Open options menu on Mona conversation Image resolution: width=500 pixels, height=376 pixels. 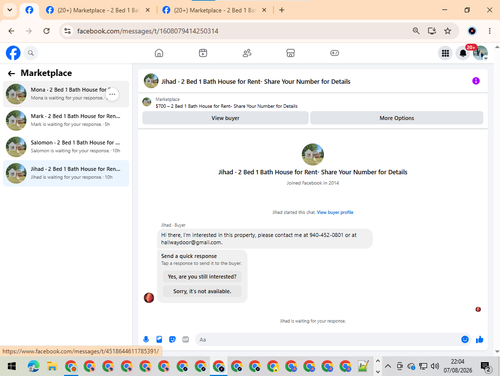[x=112, y=94]
